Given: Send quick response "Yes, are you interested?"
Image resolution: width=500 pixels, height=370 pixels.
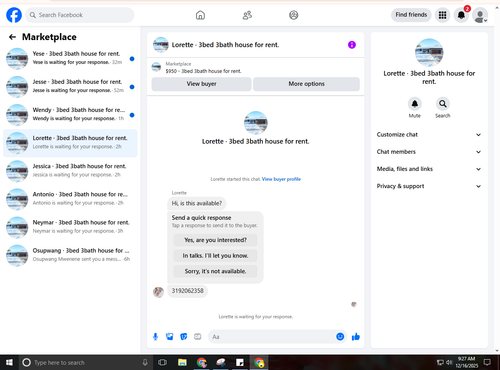Looking at the screenshot, I should click(x=215, y=240).
